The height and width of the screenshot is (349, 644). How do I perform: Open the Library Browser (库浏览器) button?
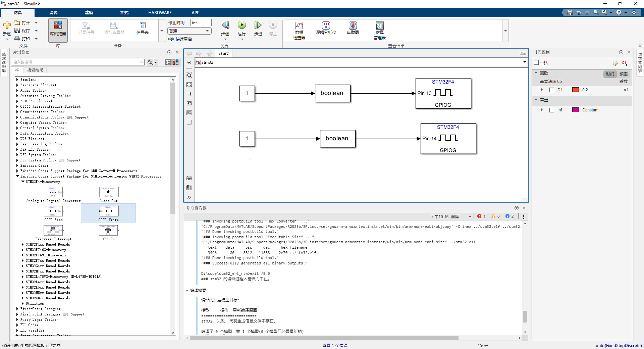coord(58,30)
